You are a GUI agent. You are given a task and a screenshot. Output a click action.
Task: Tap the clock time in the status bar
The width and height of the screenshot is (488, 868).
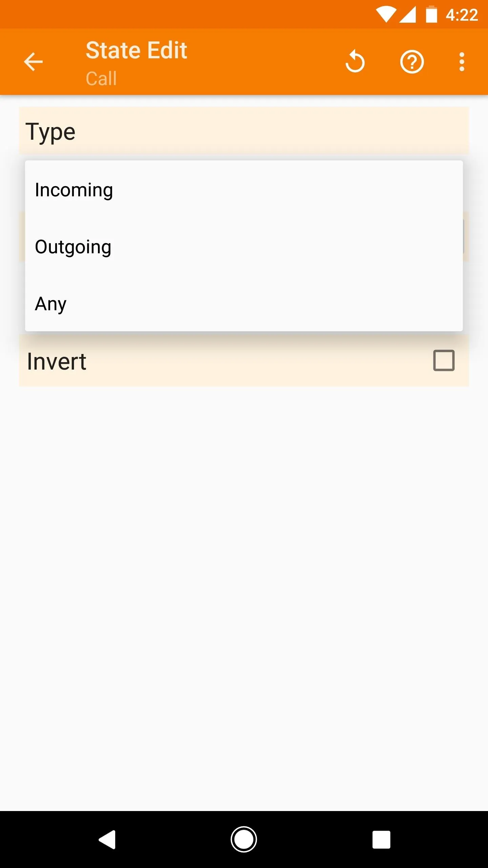tap(462, 15)
